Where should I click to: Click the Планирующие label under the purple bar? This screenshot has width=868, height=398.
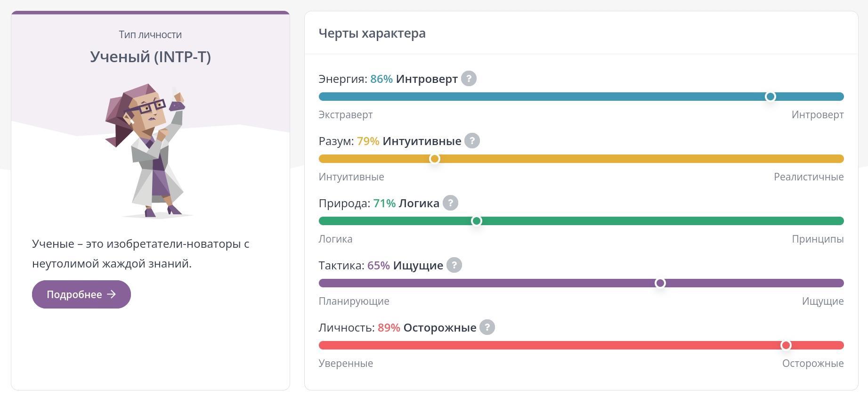(354, 301)
